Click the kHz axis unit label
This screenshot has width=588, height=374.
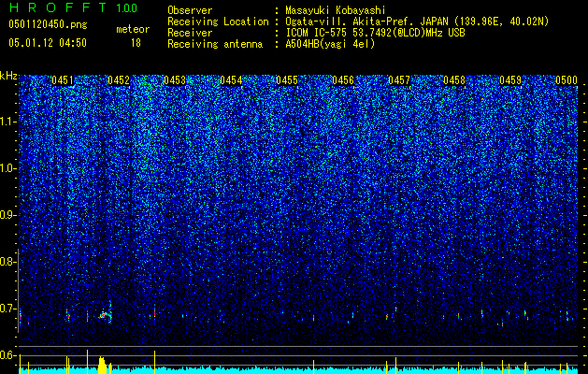8,76
